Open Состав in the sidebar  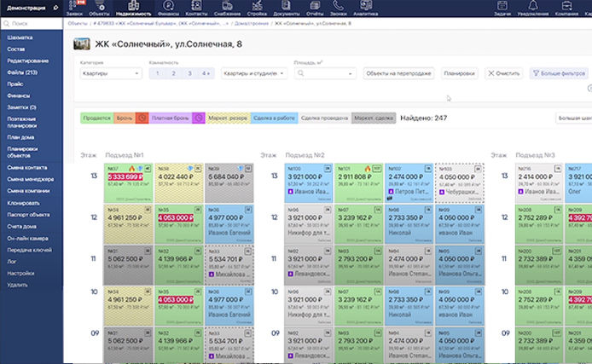click(x=16, y=49)
